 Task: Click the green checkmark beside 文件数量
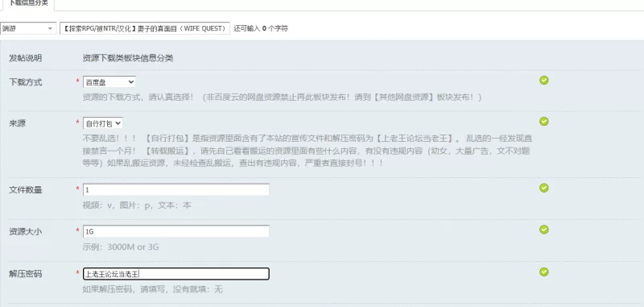544,188
